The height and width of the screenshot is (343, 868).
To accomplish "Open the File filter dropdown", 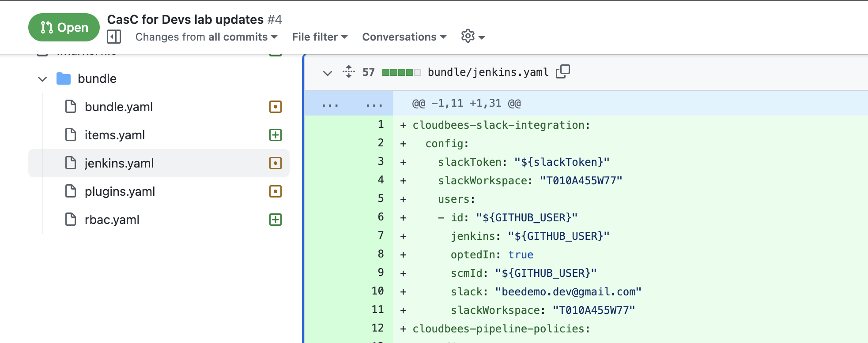I will click(320, 37).
